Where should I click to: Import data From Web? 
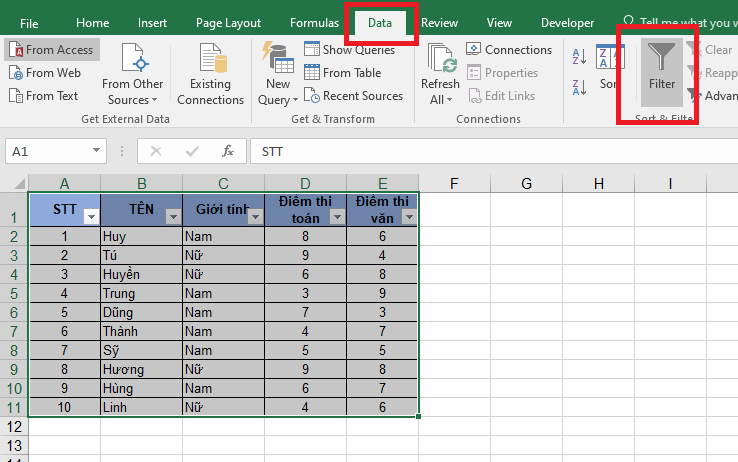coord(45,73)
